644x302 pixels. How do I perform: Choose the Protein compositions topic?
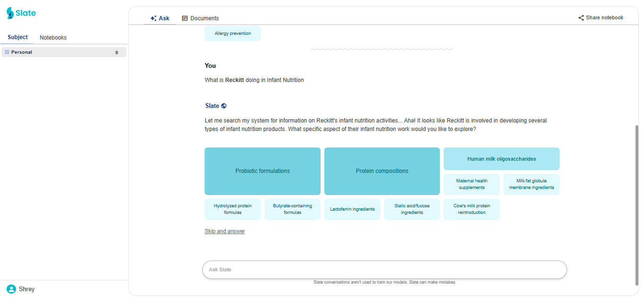382,171
